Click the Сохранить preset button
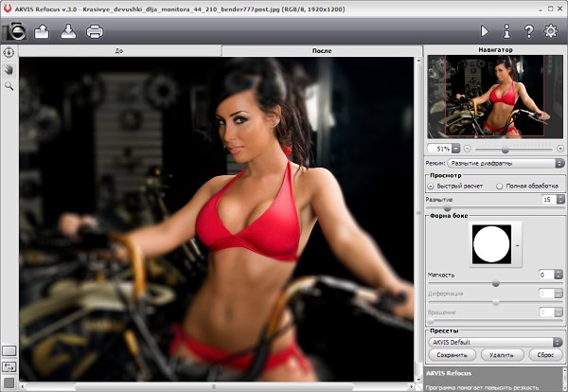Screen dimensions: 568x392 click(x=451, y=354)
